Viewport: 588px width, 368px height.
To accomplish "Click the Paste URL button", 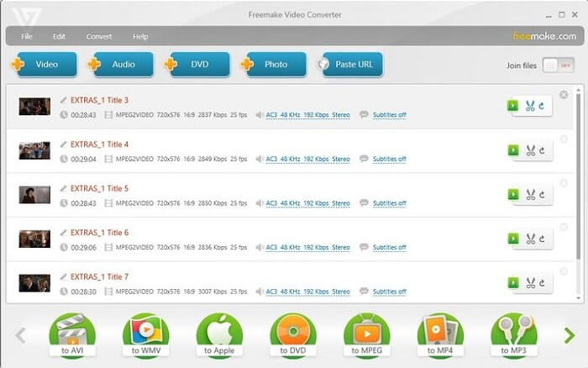I will [350, 64].
